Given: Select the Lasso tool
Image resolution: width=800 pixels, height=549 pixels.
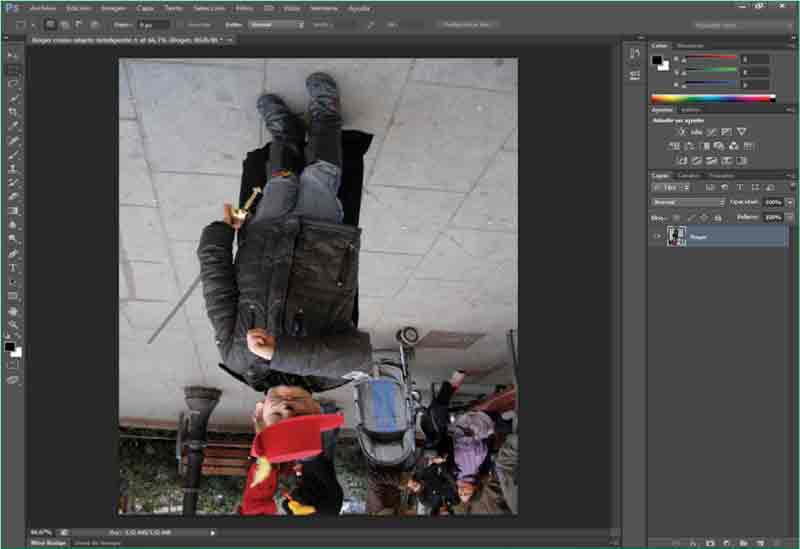Looking at the screenshot, I should (x=13, y=84).
